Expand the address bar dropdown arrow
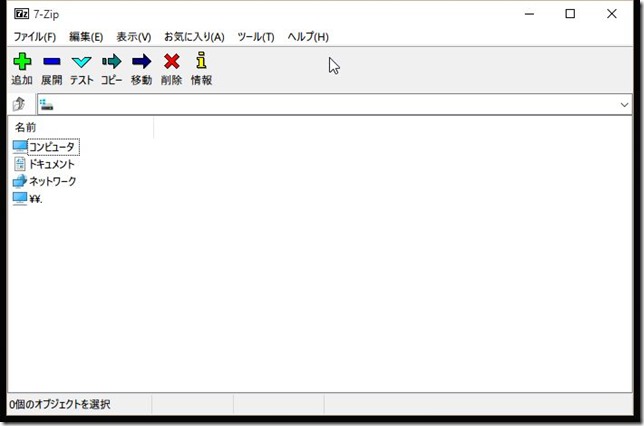 pyautogui.click(x=624, y=105)
